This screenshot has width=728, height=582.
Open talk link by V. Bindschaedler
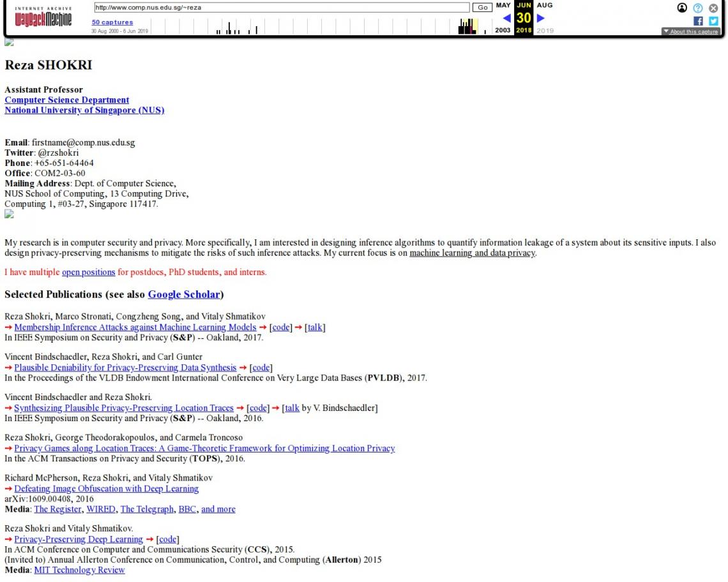[292, 408]
